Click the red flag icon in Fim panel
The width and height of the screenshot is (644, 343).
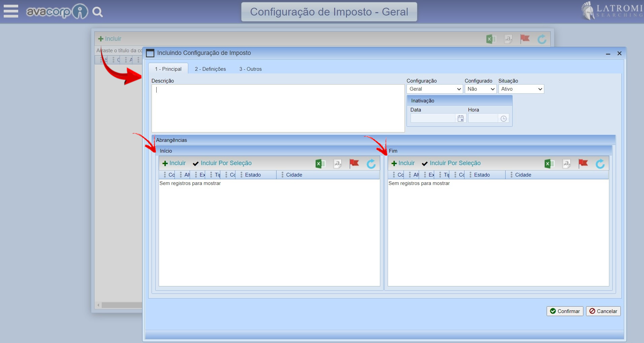pos(583,163)
